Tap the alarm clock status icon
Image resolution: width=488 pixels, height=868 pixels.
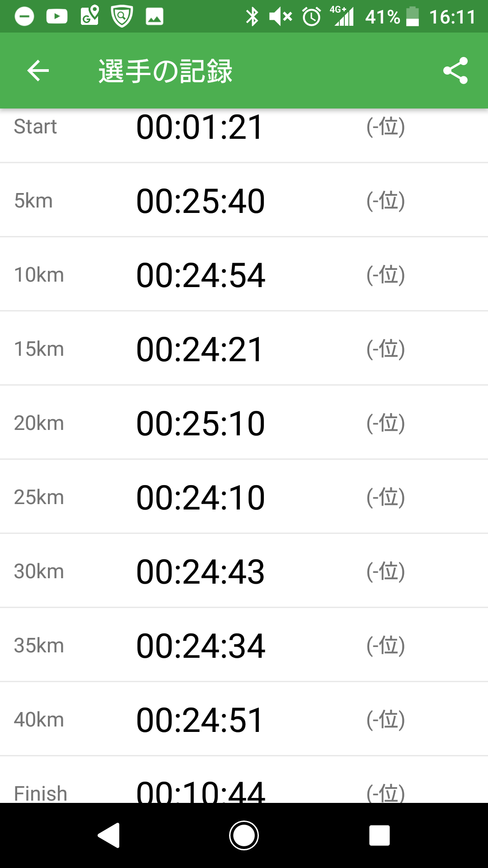click(311, 17)
